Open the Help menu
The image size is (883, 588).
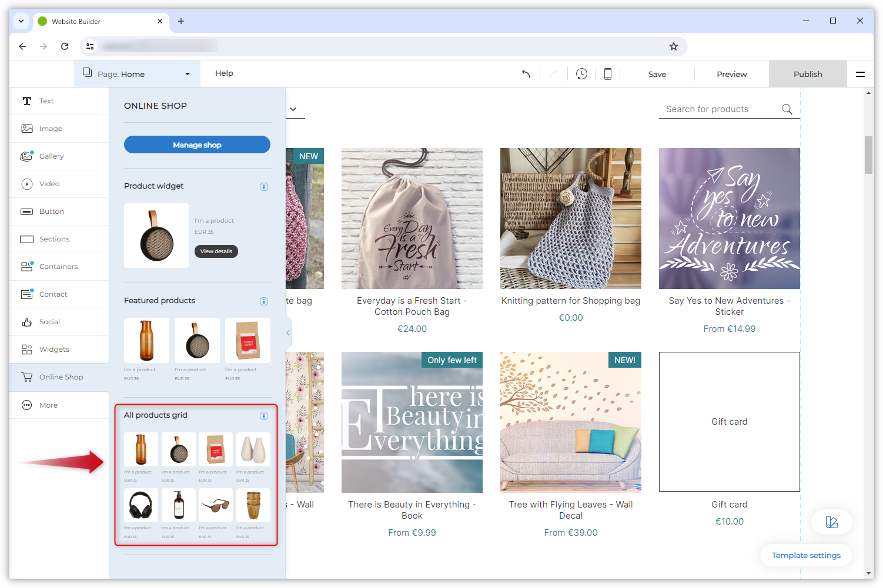[224, 73]
